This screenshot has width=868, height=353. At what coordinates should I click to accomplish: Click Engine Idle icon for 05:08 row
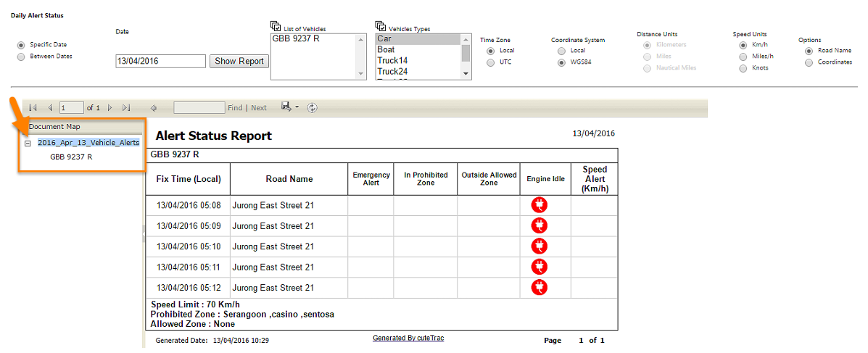pyautogui.click(x=540, y=205)
